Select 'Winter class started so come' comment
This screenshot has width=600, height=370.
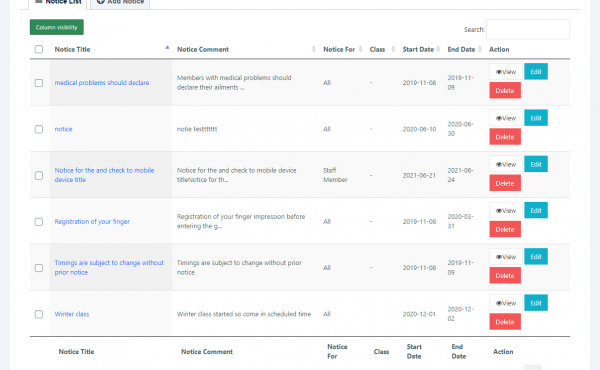tap(244, 314)
